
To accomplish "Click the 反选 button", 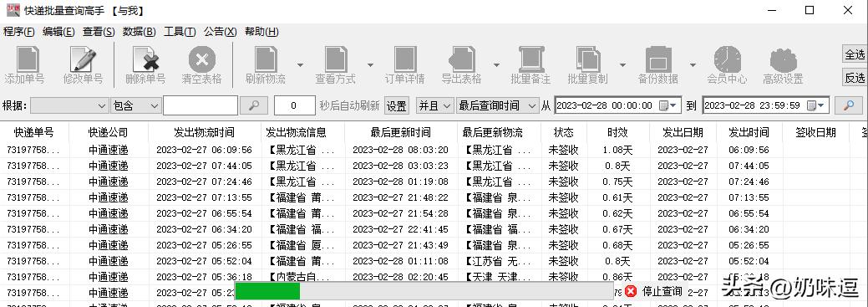I will point(855,78).
